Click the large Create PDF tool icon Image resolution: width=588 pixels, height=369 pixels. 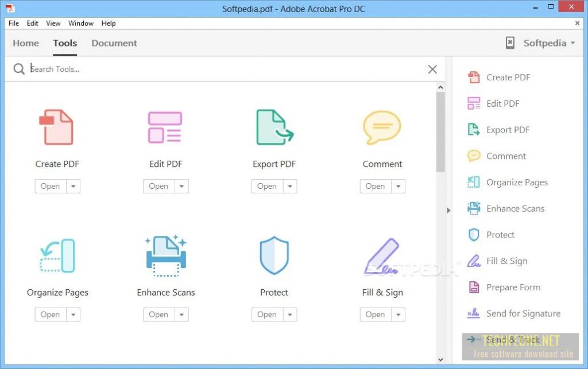click(x=56, y=127)
